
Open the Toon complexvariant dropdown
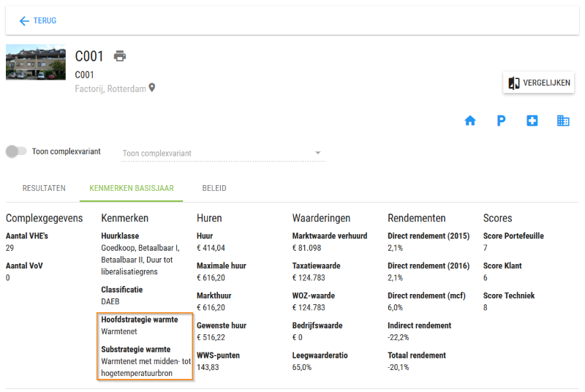pyautogui.click(x=223, y=154)
